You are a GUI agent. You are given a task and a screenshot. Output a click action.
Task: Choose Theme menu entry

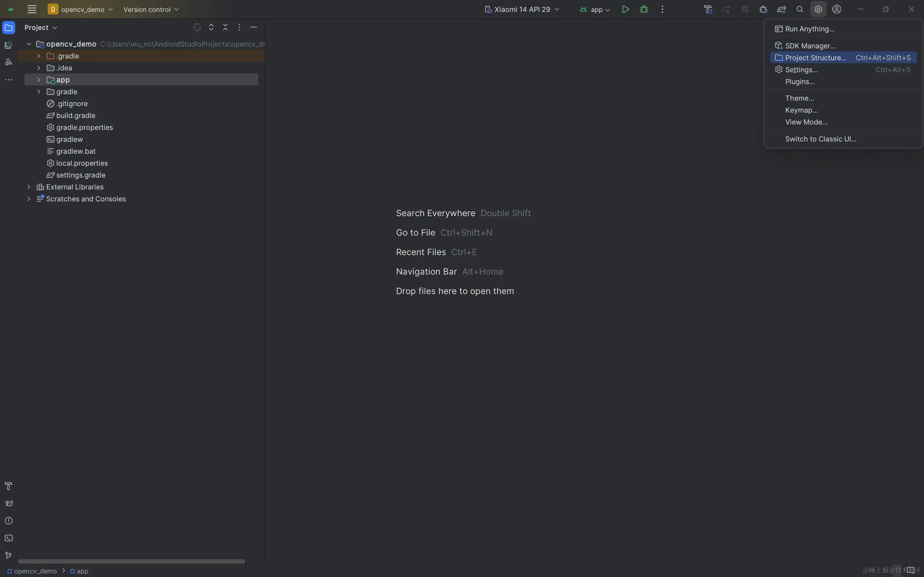(x=843, y=98)
